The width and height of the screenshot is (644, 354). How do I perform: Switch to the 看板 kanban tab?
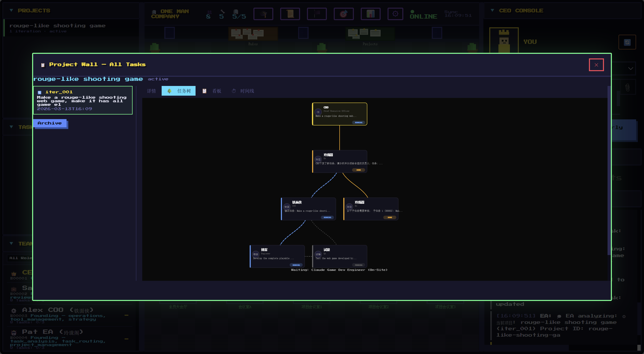216,91
